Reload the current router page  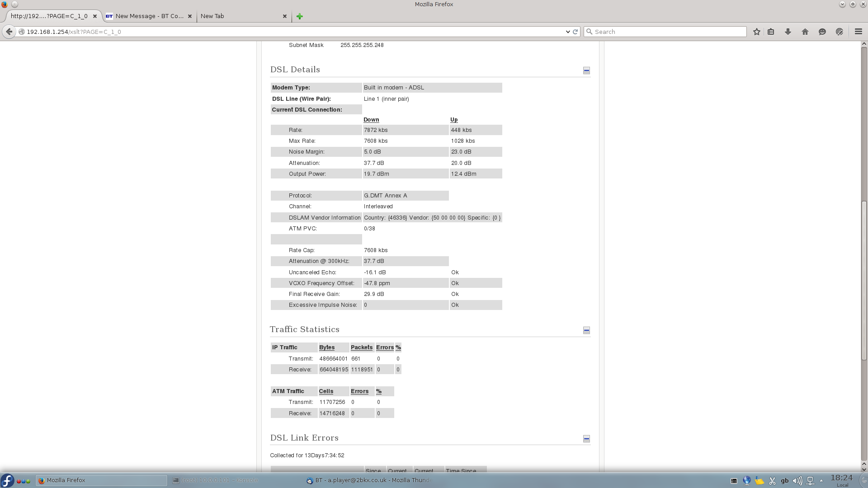576,32
